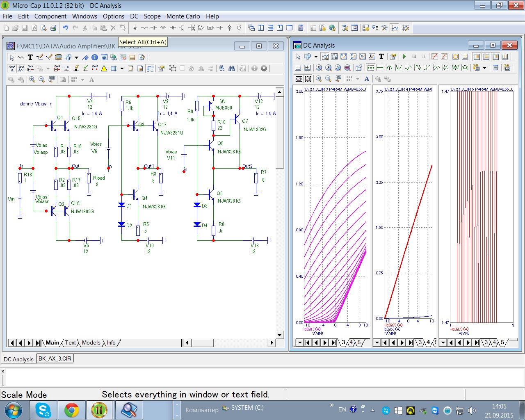The width and height of the screenshot is (525, 420).
Task: Open Skype from the taskbar
Action: pyautogui.click(x=43, y=410)
